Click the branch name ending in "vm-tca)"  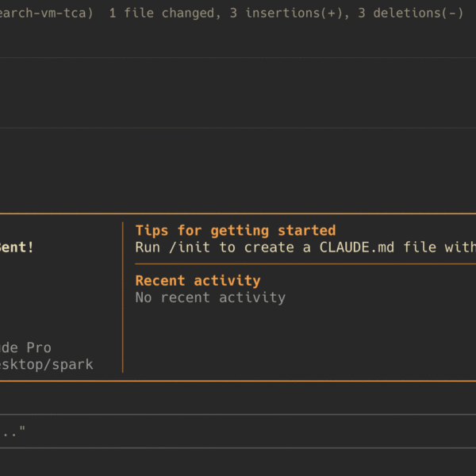pos(46,13)
